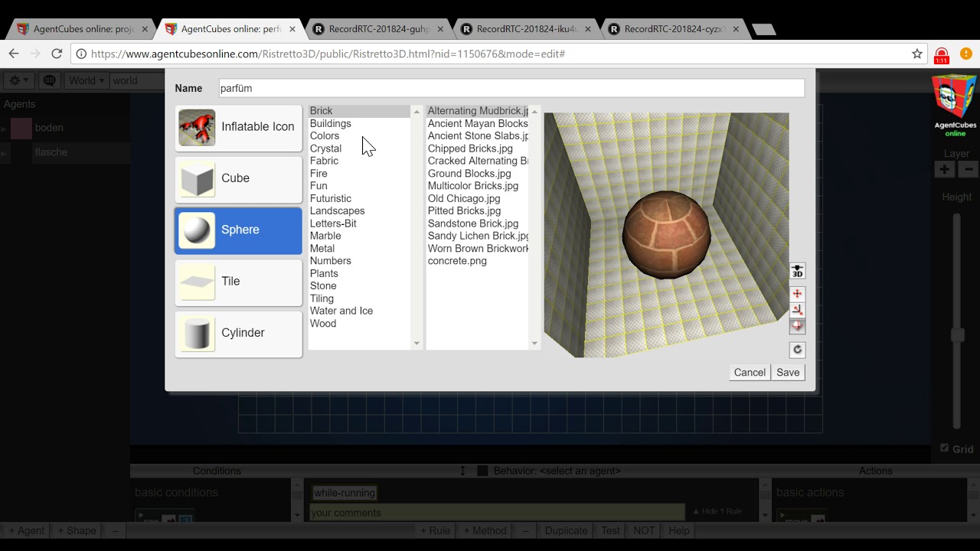Select the zoom axis tool icon
This screenshot has width=980, height=551.
pos(797,310)
